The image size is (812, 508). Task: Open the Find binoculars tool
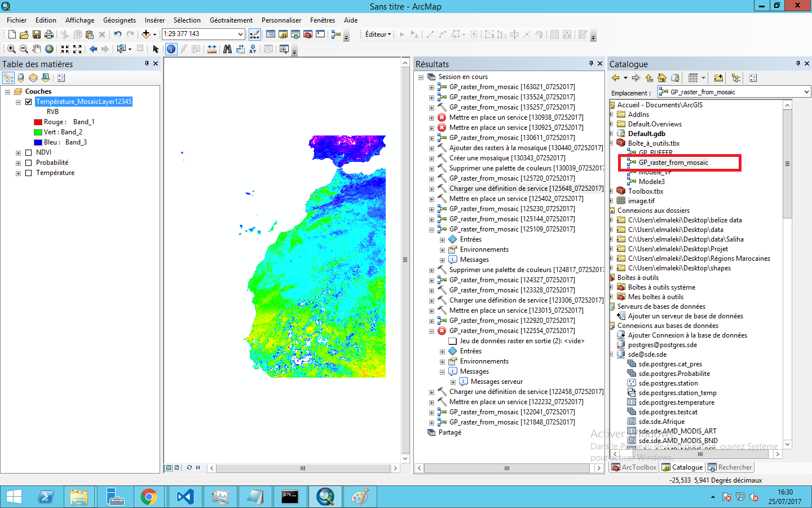[227, 49]
